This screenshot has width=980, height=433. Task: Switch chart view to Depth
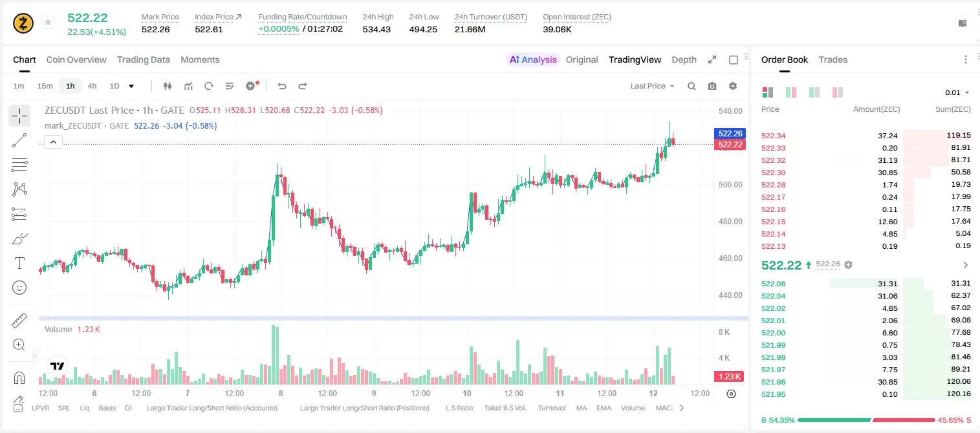click(x=684, y=59)
